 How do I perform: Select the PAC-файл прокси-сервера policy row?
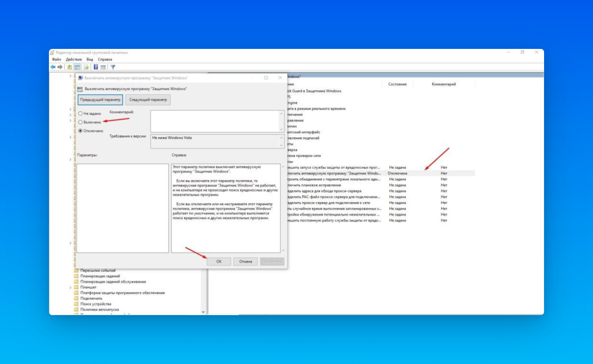click(x=381, y=197)
